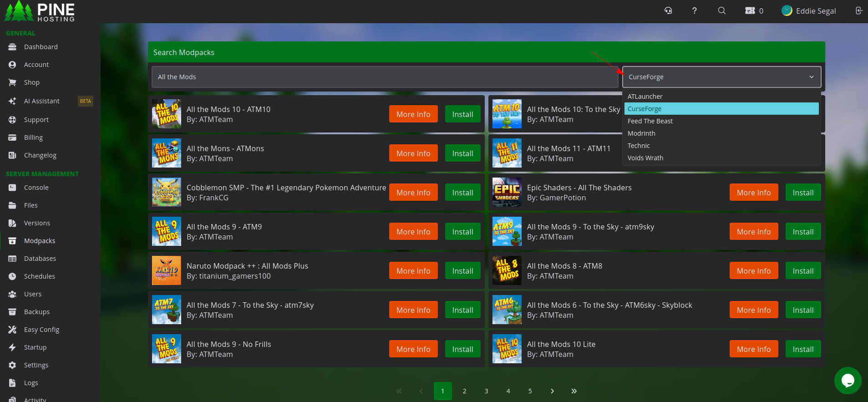Open the tickets counter icon
The image size is (868, 402).
pyautogui.click(x=750, y=10)
